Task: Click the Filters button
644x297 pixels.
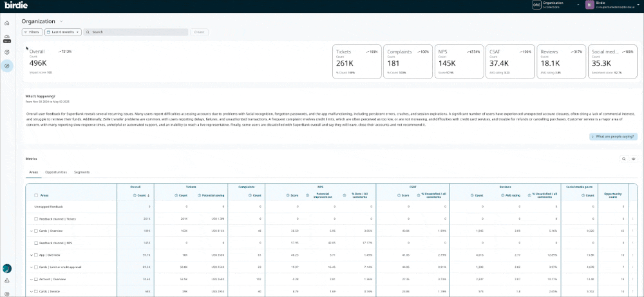Action: pyautogui.click(x=32, y=32)
